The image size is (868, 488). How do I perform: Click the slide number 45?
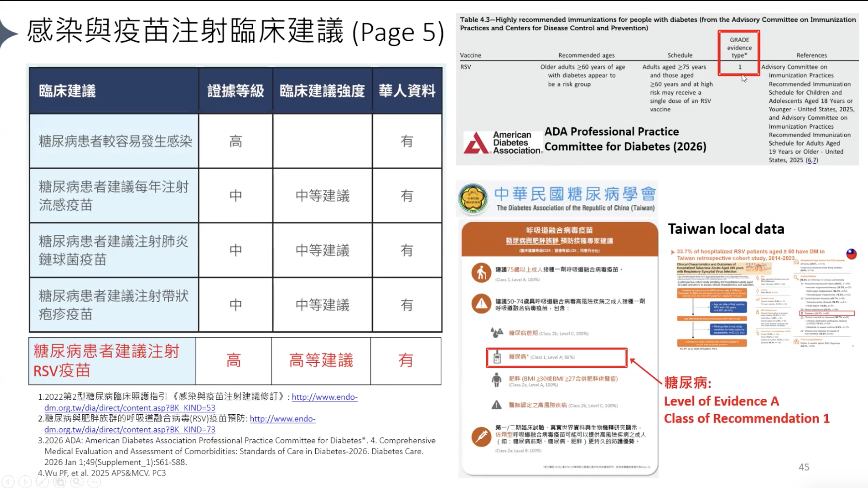coord(804,467)
